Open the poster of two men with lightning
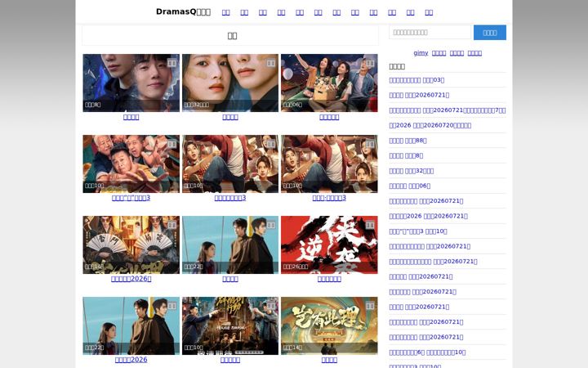Viewport: 588px width, 368px height. point(131,83)
